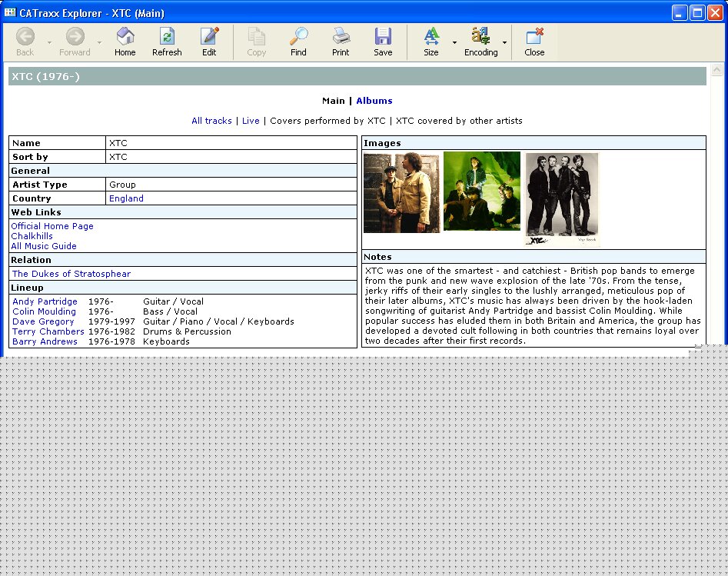Image resolution: width=728 pixels, height=576 pixels.
Task: Click the Web Links section header
Action: 183,212
